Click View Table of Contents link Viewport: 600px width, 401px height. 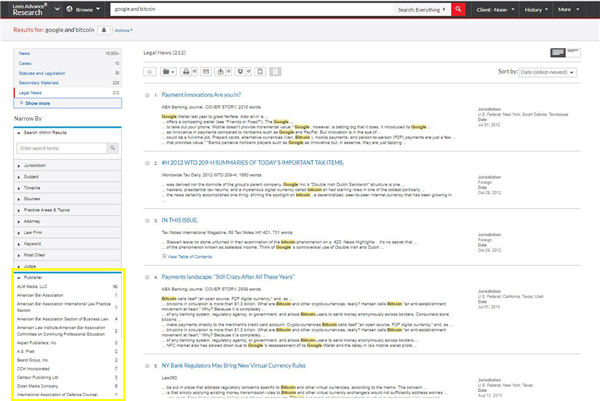tap(187, 256)
